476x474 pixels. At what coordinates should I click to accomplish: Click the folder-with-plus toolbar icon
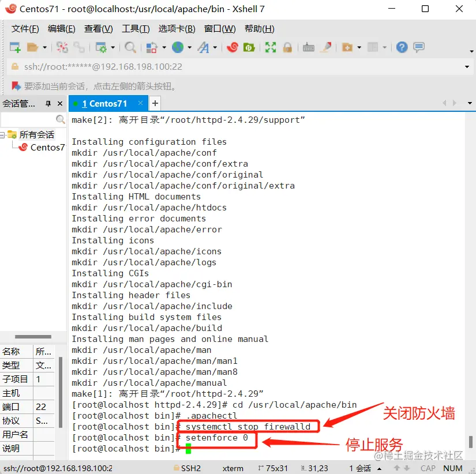click(x=347, y=47)
